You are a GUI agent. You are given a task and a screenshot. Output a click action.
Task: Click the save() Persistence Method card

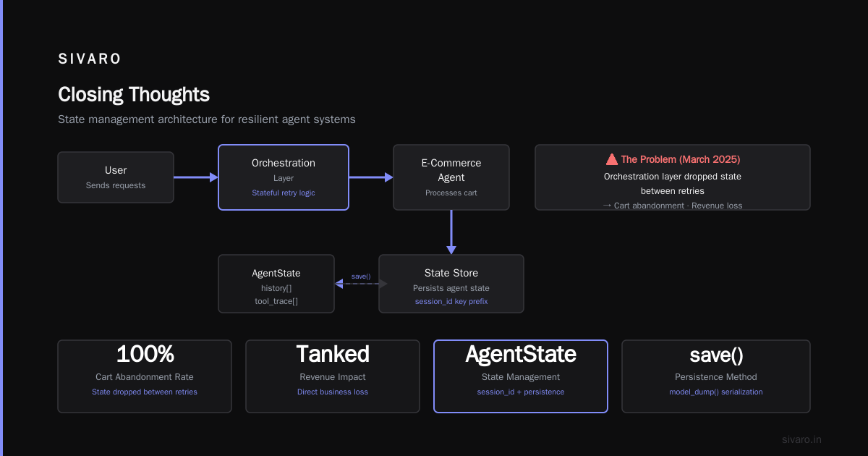[x=716, y=376]
